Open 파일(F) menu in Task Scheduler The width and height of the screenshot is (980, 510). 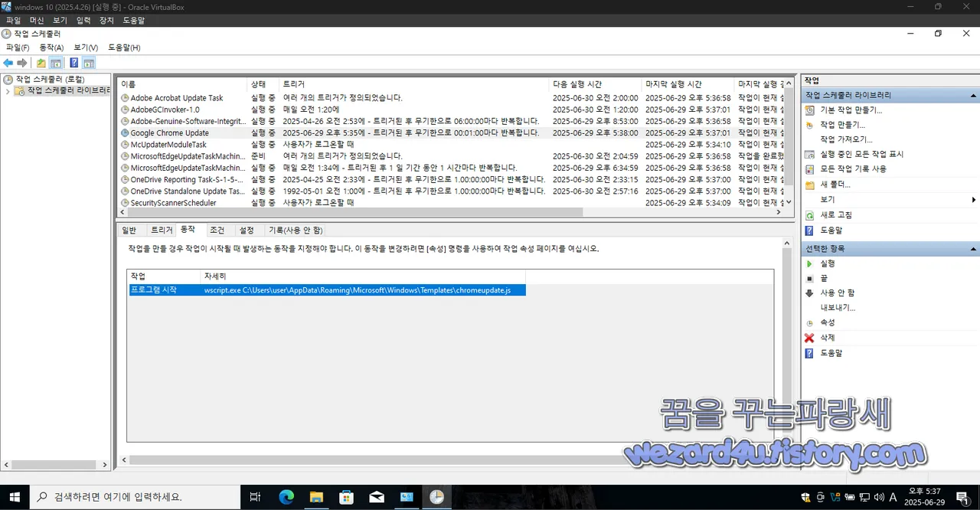pos(18,47)
